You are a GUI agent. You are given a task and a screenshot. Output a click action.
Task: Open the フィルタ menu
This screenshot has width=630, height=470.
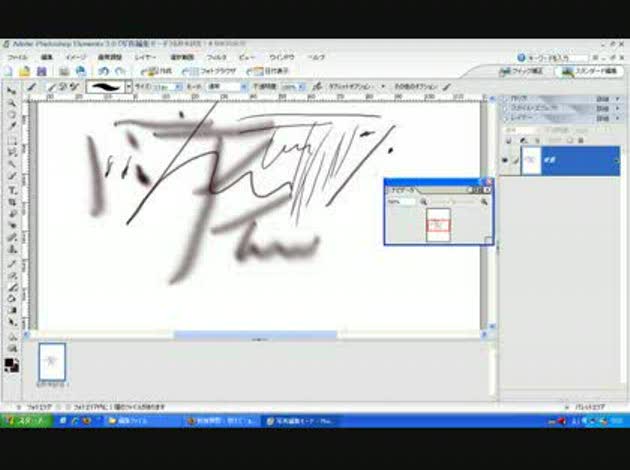point(217,57)
